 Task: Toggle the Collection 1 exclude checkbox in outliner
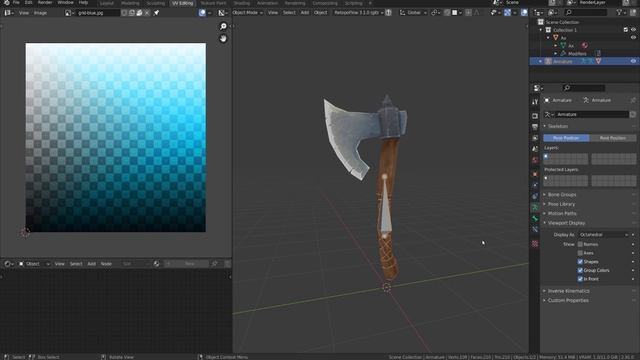point(626,30)
